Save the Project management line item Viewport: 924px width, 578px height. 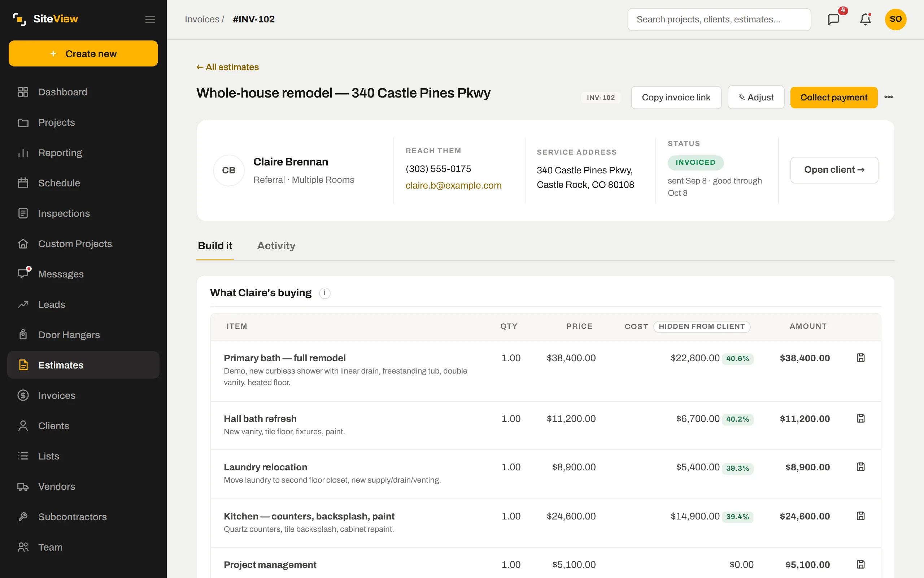[860, 564]
